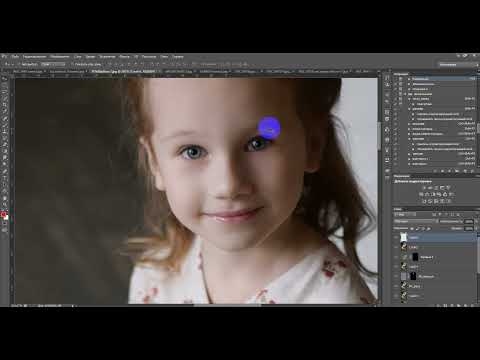This screenshot has height=360, width=480.
Task: Open the Help menu at menu bar end
Action: click(x=178, y=57)
